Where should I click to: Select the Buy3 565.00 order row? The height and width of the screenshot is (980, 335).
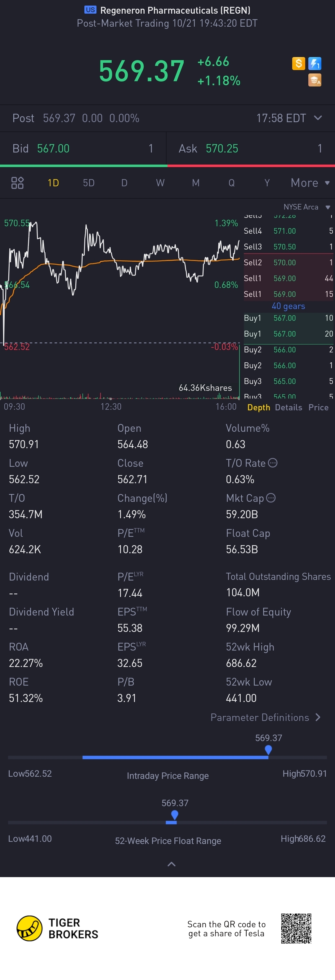click(288, 381)
